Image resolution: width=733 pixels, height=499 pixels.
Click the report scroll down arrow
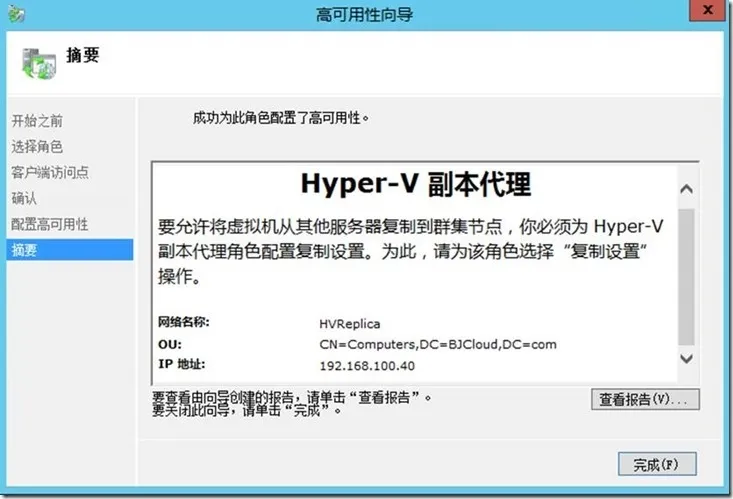(x=686, y=359)
